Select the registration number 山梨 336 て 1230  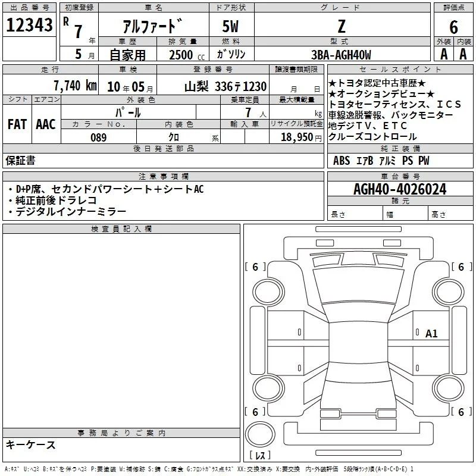tap(226, 87)
